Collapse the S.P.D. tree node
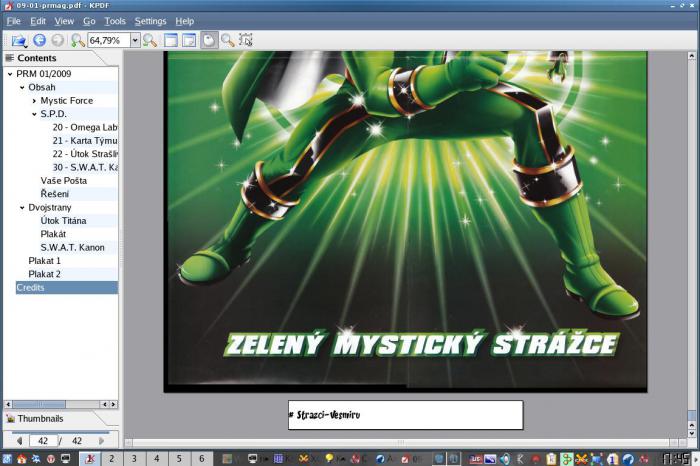This screenshot has height=466, width=700. (34, 114)
